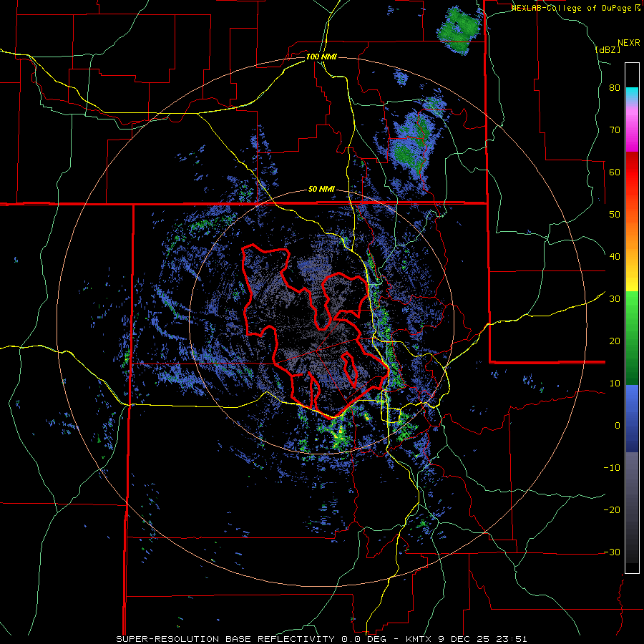644x644 pixels.
Task: Click the 40 value on the dBZ scale
Action: point(615,257)
